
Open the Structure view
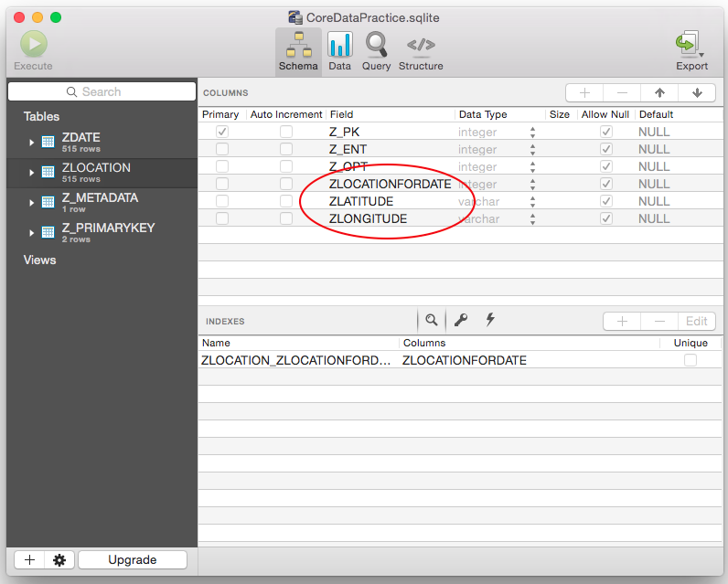pyautogui.click(x=421, y=51)
